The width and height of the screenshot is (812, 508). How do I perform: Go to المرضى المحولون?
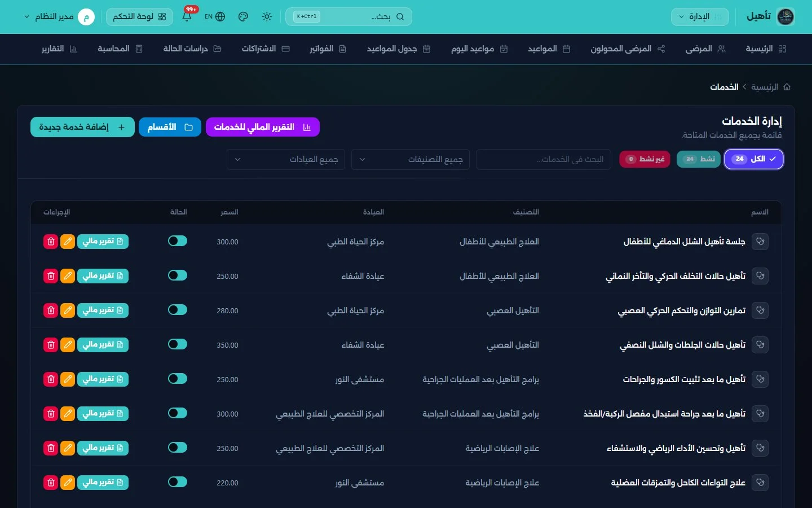[x=628, y=49]
